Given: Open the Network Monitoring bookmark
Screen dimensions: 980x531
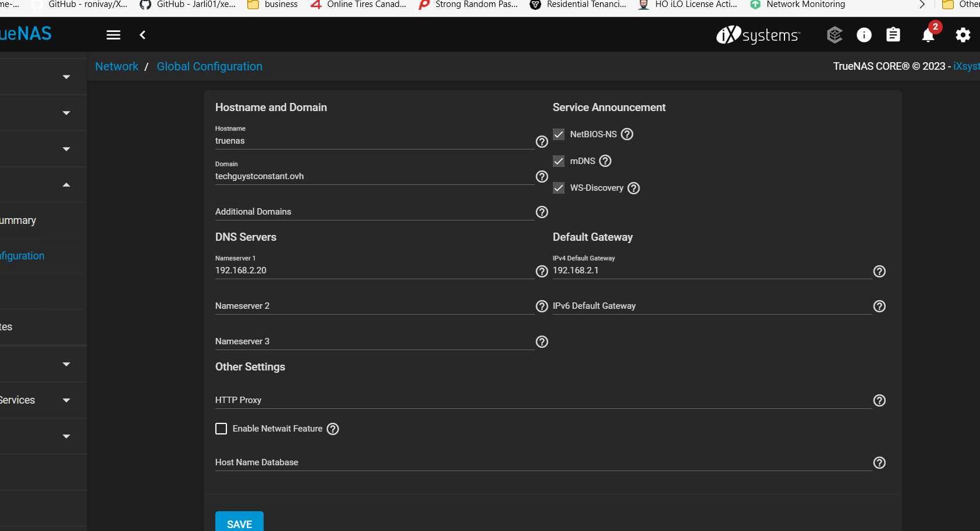Looking at the screenshot, I should point(797,5).
